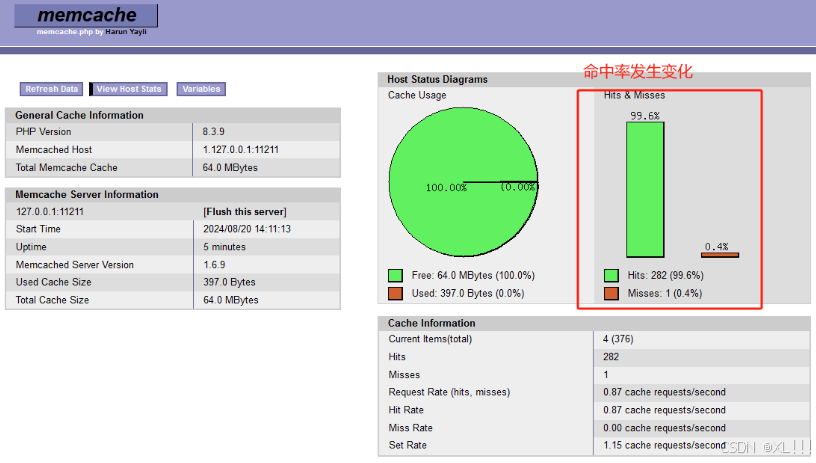The height and width of the screenshot is (463, 816).
Task: Click the orange Misses bar in chart
Action: [x=720, y=255]
